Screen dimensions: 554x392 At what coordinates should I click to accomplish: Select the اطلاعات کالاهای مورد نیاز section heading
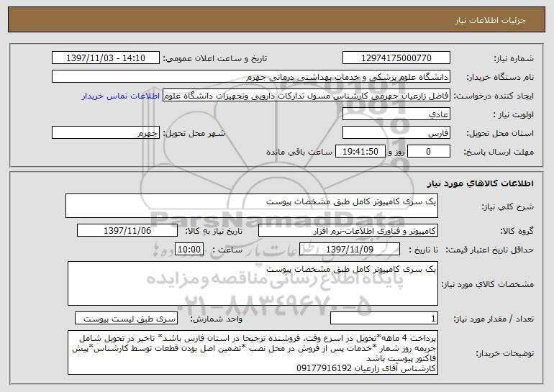481,183
